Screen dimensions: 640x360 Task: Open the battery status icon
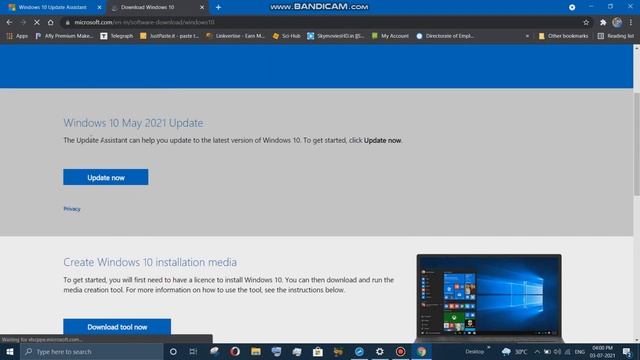pyautogui.click(x=547, y=352)
